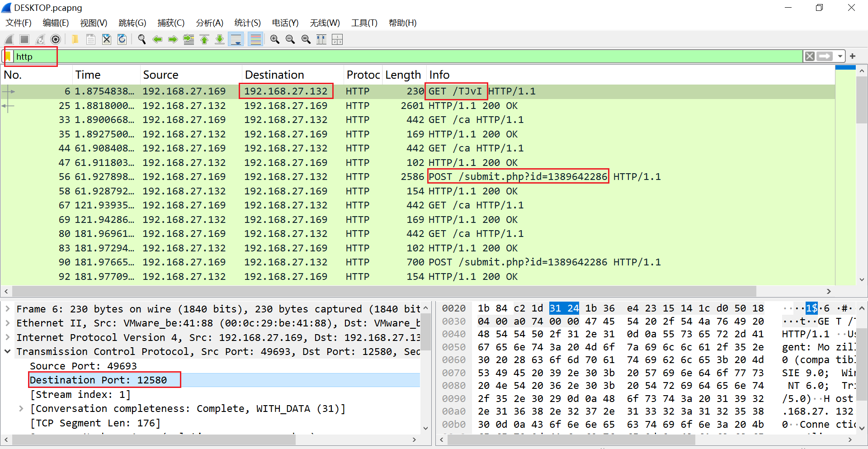Click the packet list horizontal scrollbar
Image resolution: width=868 pixels, height=449 pixels.
(x=384, y=291)
